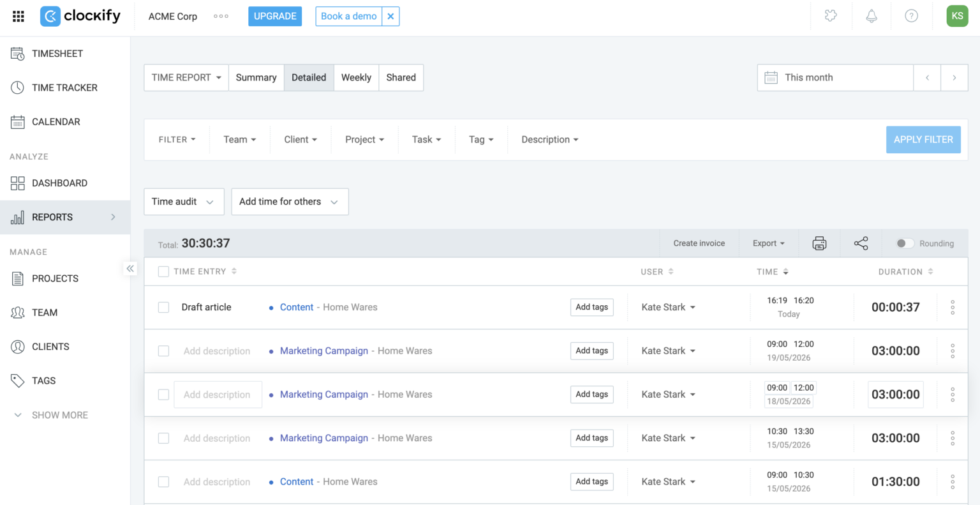Open the Add time for others dropdown

(290, 202)
